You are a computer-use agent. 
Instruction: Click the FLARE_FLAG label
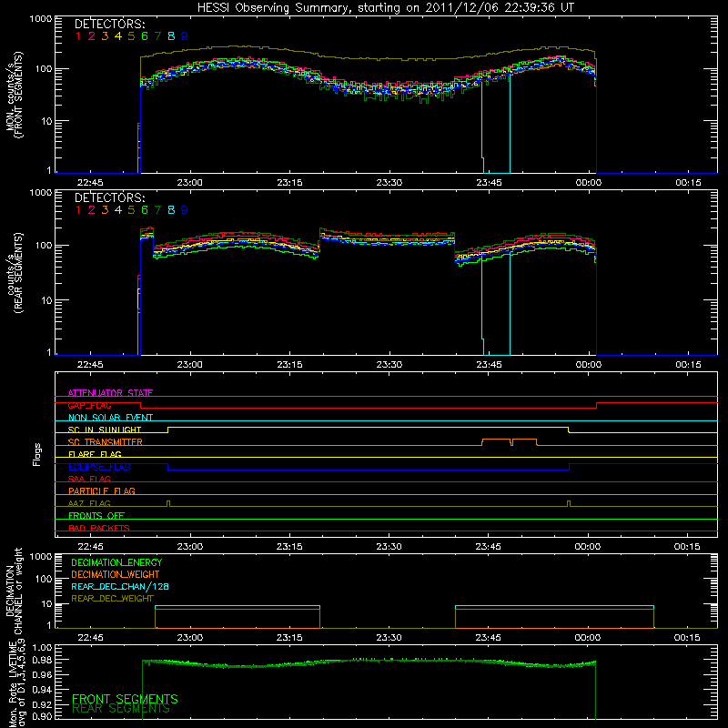click(95, 454)
